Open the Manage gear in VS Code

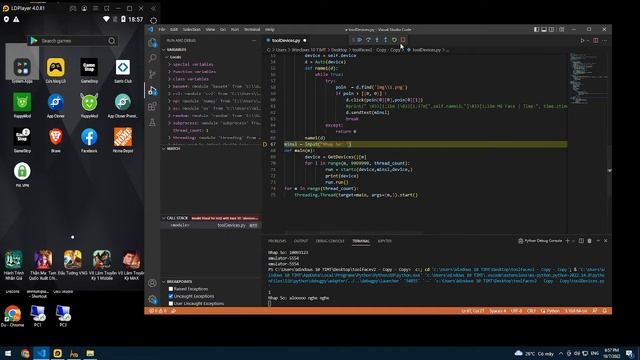(x=152, y=300)
